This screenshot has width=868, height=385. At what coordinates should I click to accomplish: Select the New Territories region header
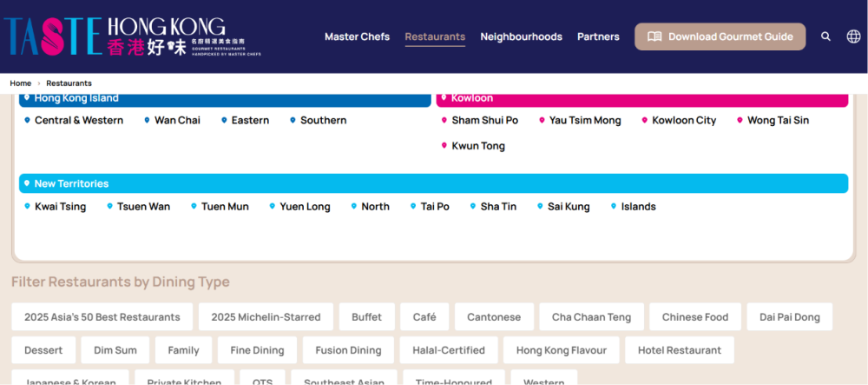tap(433, 183)
